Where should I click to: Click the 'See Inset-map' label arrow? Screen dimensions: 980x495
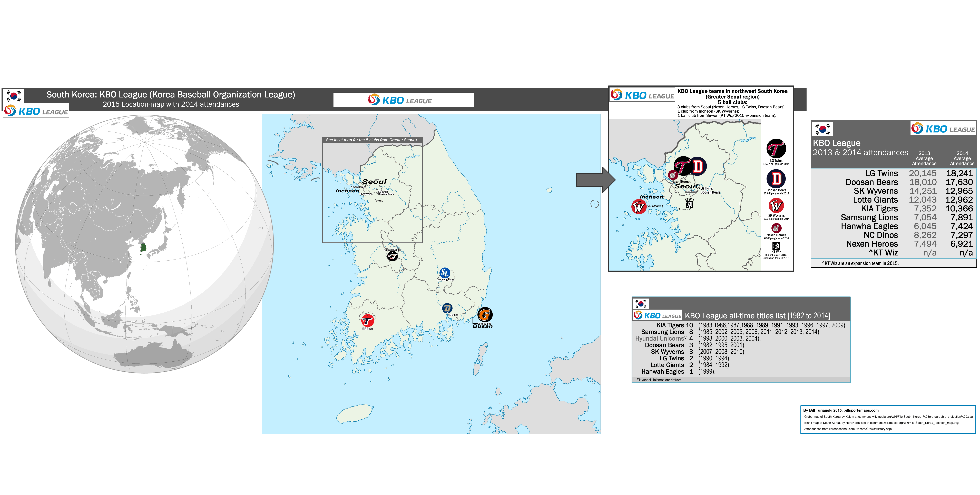[416, 140]
